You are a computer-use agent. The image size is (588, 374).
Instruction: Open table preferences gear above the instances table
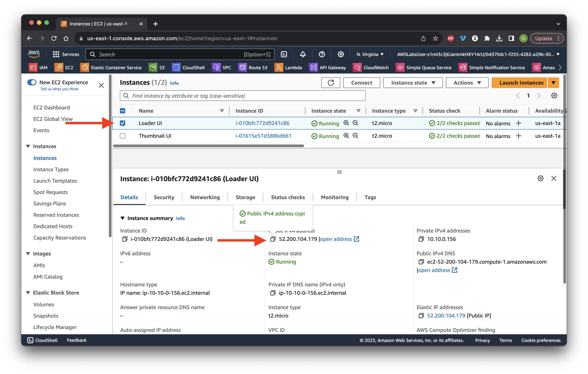[554, 96]
